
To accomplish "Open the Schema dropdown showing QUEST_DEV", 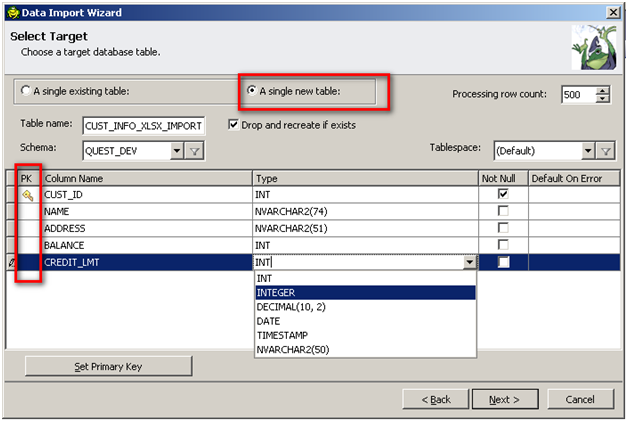I will (x=176, y=151).
